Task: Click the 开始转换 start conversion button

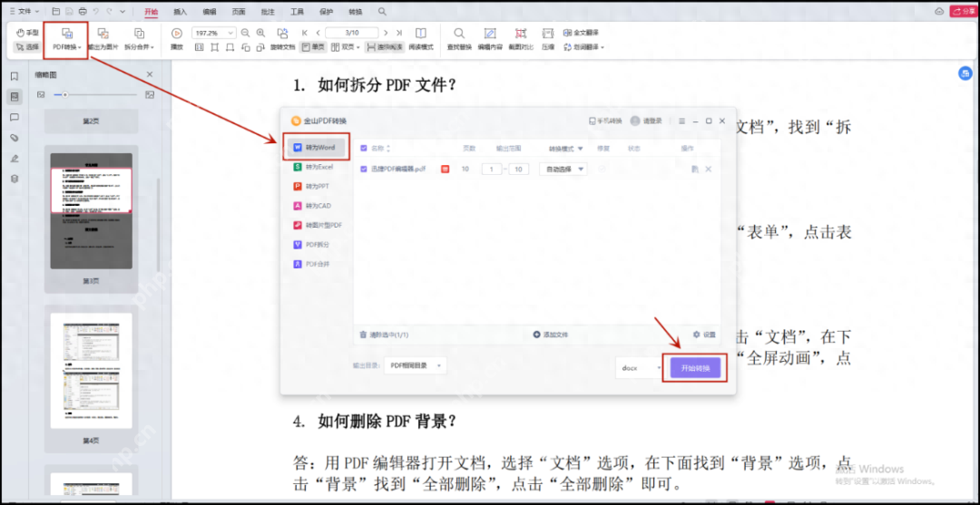Action: [x=695, y=368]
